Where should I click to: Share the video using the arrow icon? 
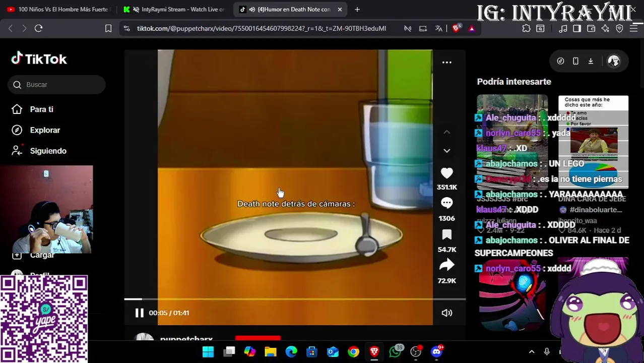click(x=446, y=266)
